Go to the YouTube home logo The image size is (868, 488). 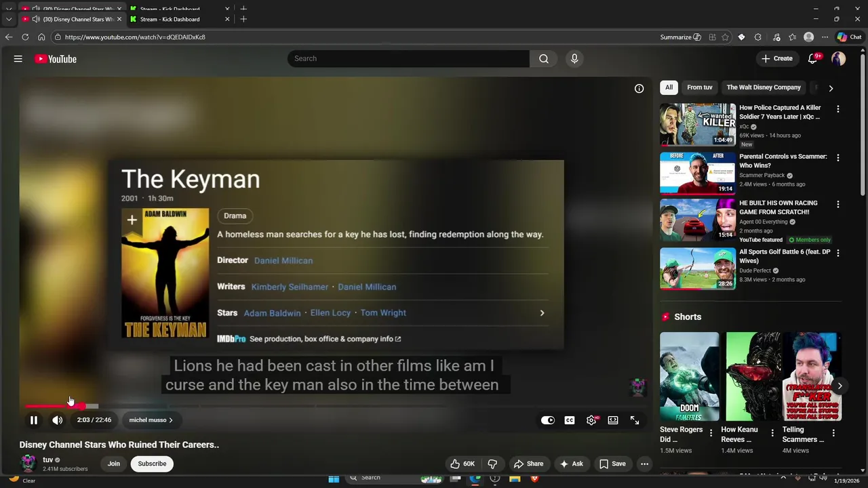coord(56,59)
